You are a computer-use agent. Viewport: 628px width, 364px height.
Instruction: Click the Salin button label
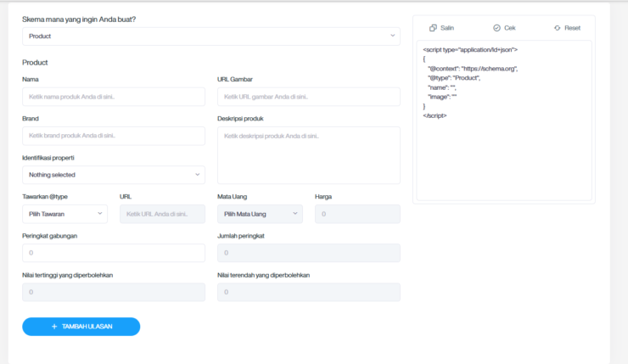point(447,28)
